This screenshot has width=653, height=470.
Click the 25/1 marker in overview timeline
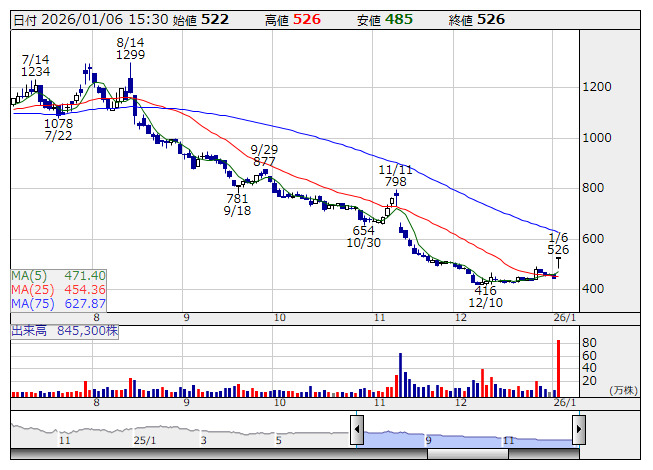(145, 440)
